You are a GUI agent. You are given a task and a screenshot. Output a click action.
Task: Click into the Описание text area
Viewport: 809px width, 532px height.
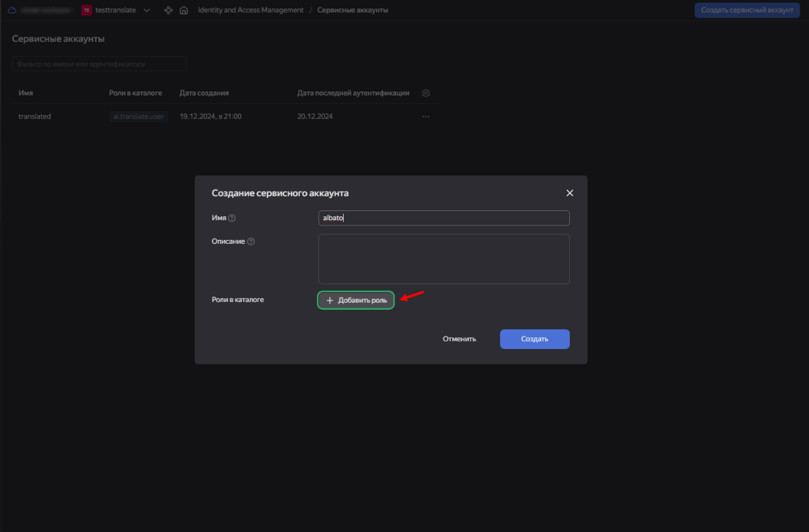pos(443,259)
